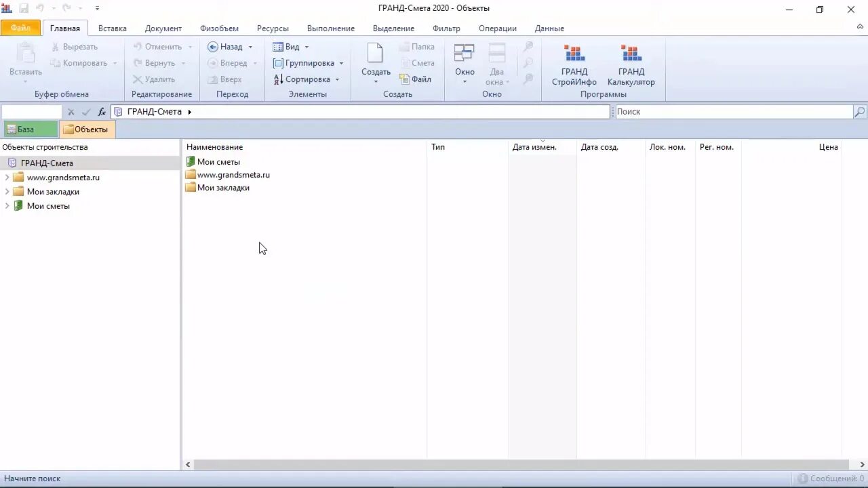Sort by Дата измен. column header
The image size is (868, 488).
pos(542,147)
